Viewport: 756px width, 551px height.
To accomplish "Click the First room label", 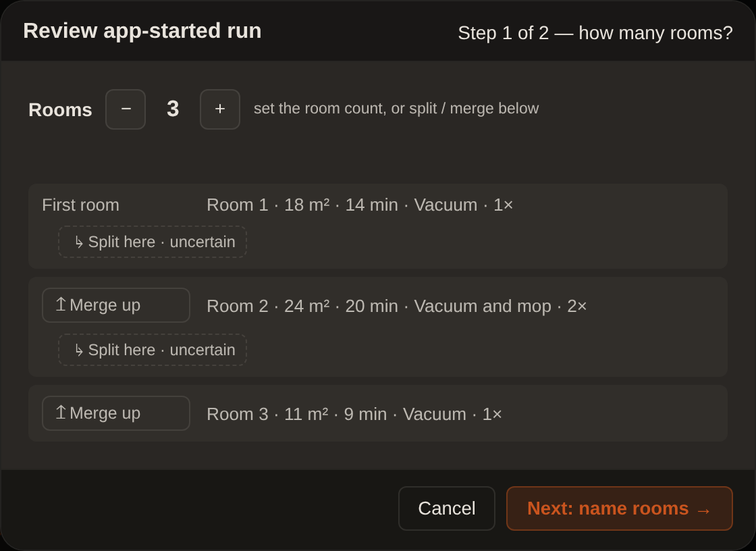I will point(80,205).
